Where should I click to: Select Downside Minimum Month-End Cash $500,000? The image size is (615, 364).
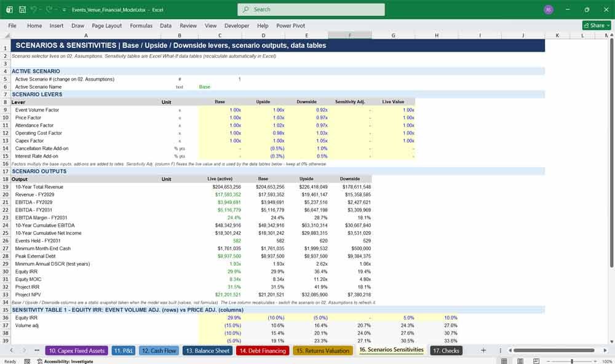(350, 248)
